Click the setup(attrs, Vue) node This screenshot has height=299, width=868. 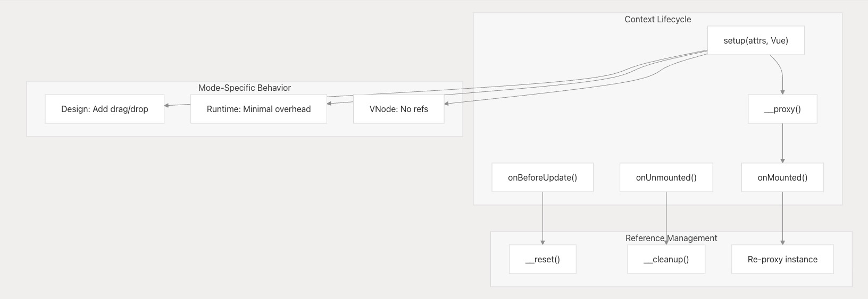pyautogui.click(x=755, y=40)
